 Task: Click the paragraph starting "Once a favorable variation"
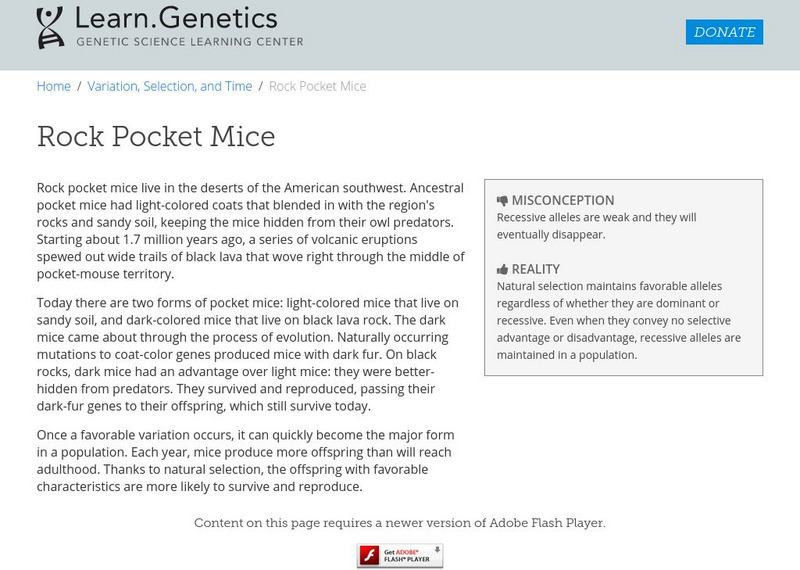pyautogui.click(x=246, y=461)
